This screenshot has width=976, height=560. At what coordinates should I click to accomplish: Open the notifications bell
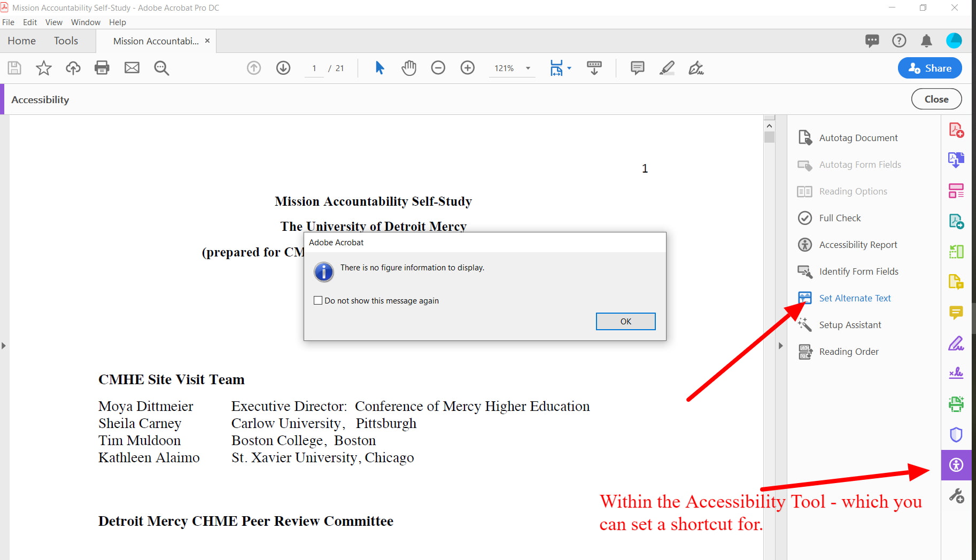(x=927, y=41)
